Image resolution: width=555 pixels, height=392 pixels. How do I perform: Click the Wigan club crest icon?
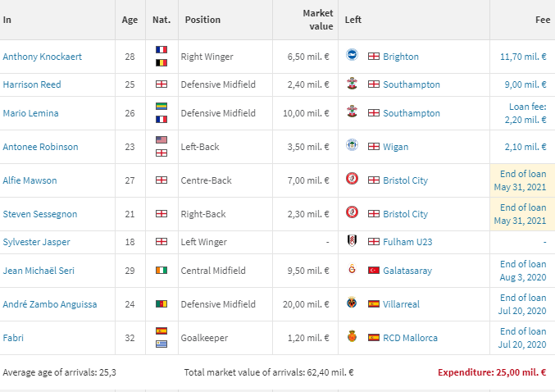click(352, 147)
